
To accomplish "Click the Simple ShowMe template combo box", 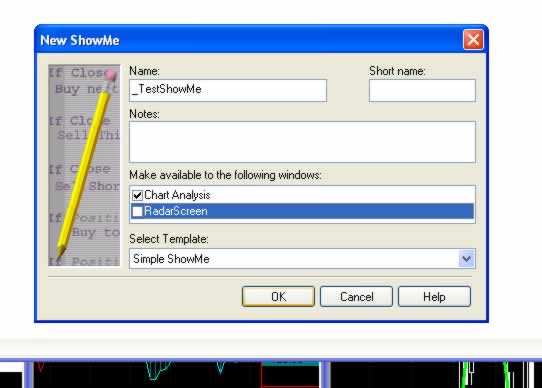I will coord(302,259).
